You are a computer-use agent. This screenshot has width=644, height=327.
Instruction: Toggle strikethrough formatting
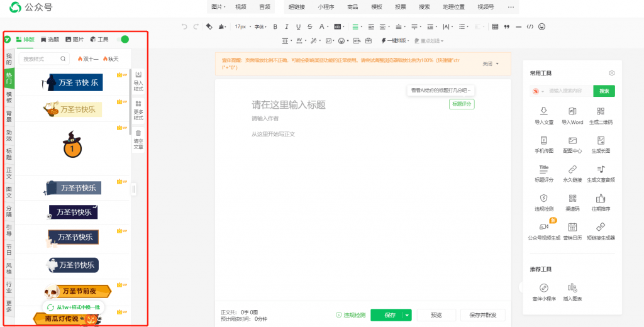(x=309, y=26)
